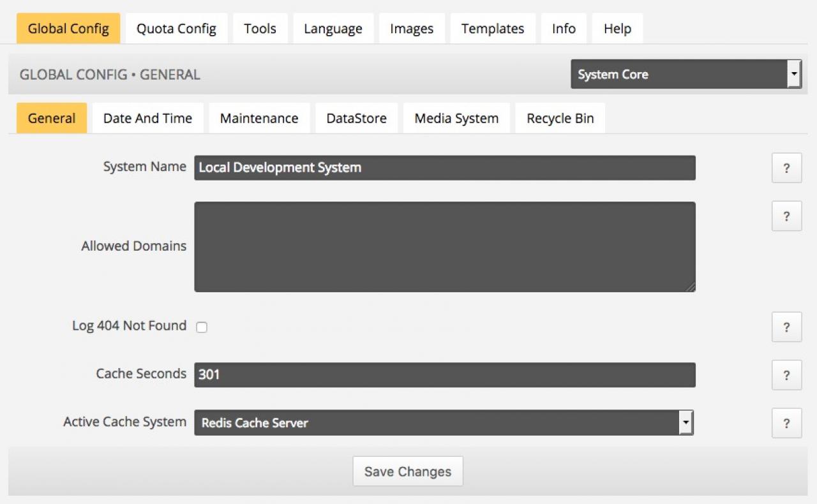The height and width of the screenshot is (504, 817).
Task: Open help for Allowed Domains field
Action: tap(786, 216)
